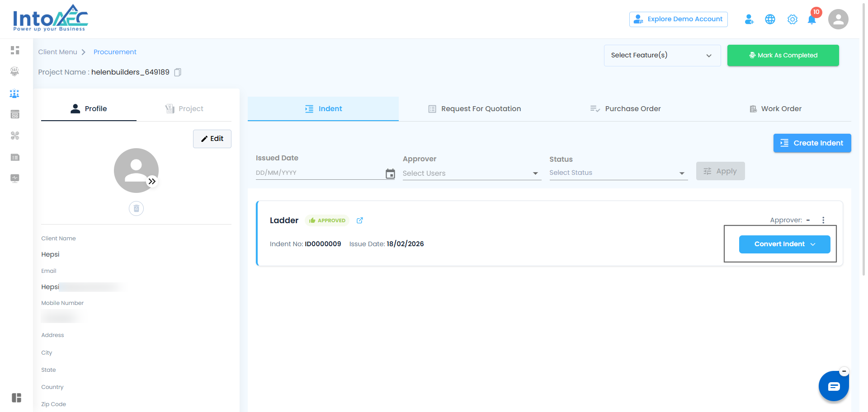Delete the profile picture with trash icon
868x412 pixels.
136,209
